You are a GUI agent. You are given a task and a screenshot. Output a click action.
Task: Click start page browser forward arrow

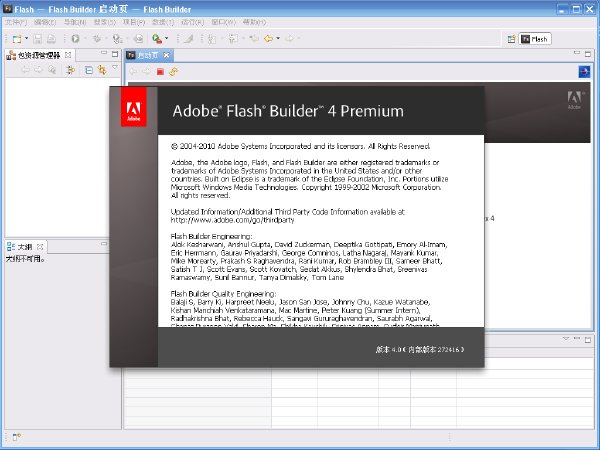(x=147, y=72)
